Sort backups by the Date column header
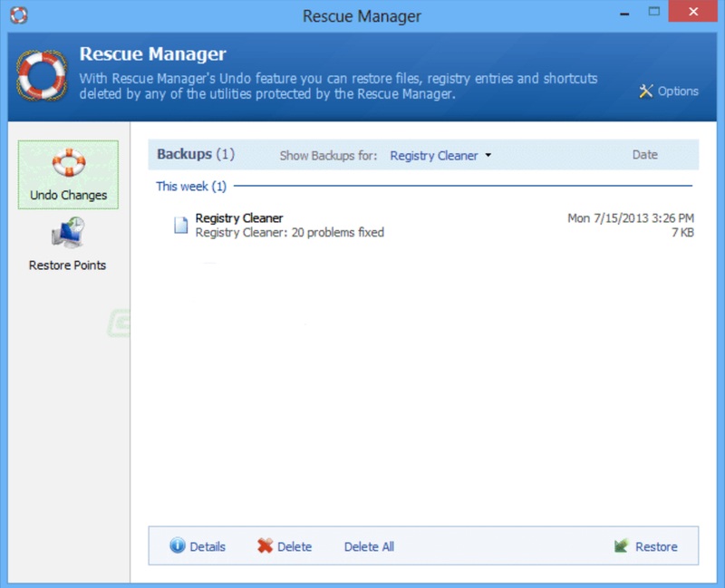Viewport: 725px width, 588px height. (644, 155)
